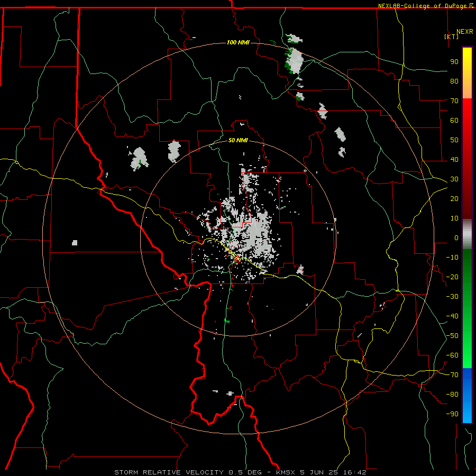
Task: Click the 40 value on the velocity legend
Action: click(454, 159)
